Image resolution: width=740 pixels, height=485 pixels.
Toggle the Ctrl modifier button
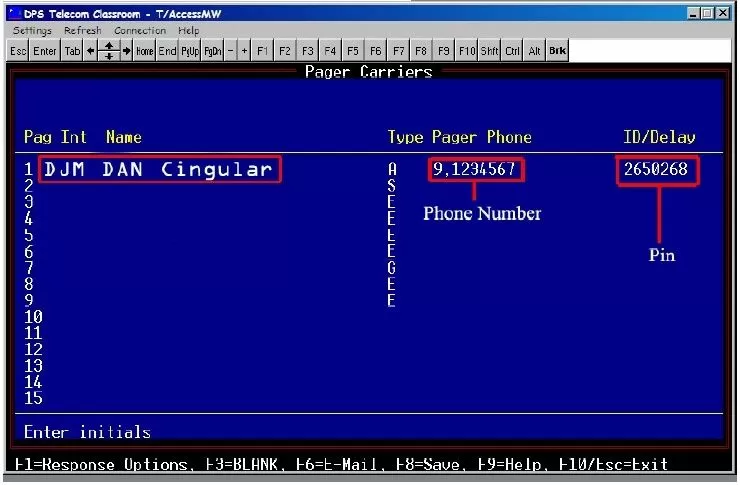512,50
